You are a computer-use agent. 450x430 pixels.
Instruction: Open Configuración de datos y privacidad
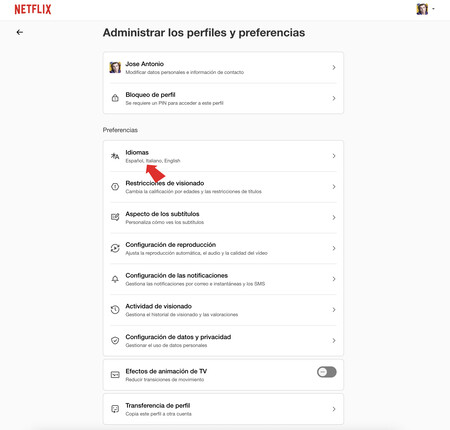click(223, 341)
